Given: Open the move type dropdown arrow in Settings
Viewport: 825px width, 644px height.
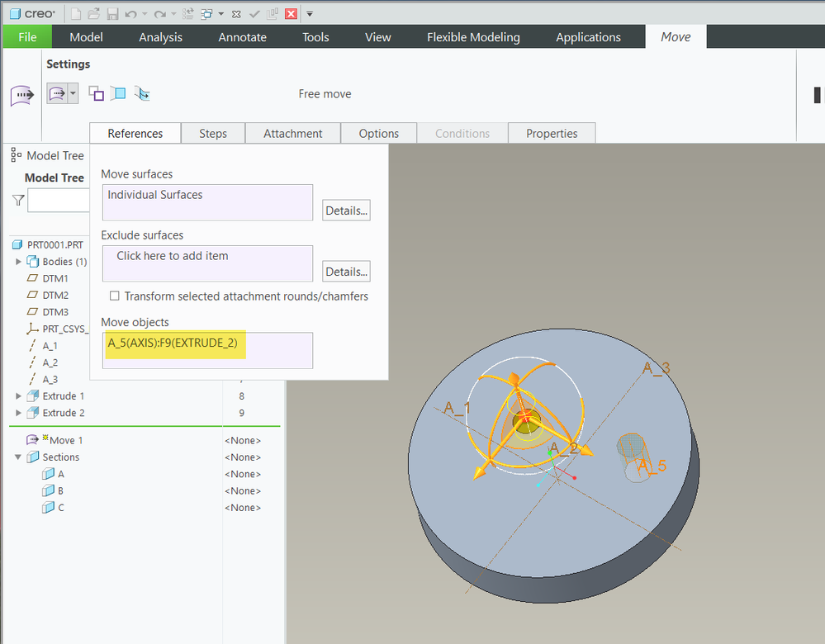Looking at the screenshot, I should click(x=73, y=94).
